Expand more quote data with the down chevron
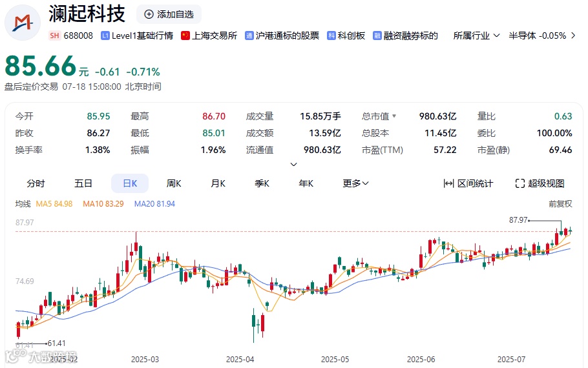Viewport: 588px width, 368px height. coord(293,164)
